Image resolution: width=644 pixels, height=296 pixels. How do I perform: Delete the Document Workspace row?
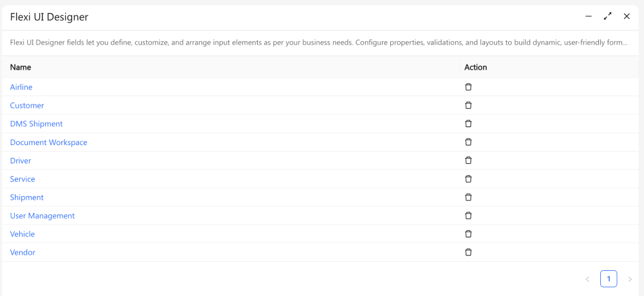pyautogui.click(x=468, y=142)
